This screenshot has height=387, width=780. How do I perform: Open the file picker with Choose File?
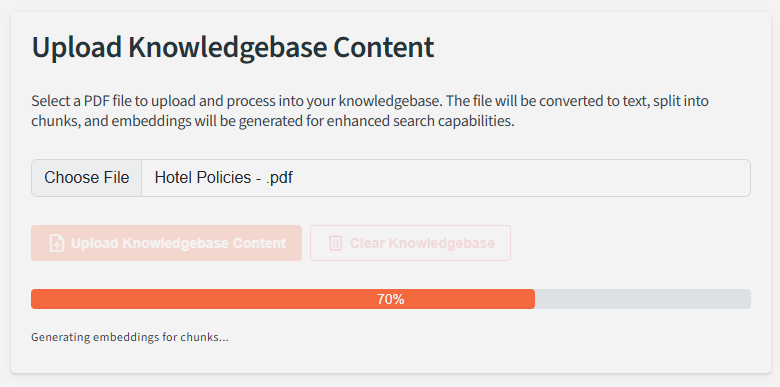(87, 178)
